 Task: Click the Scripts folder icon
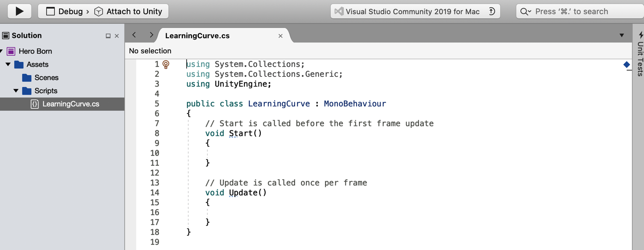[27, 91]
